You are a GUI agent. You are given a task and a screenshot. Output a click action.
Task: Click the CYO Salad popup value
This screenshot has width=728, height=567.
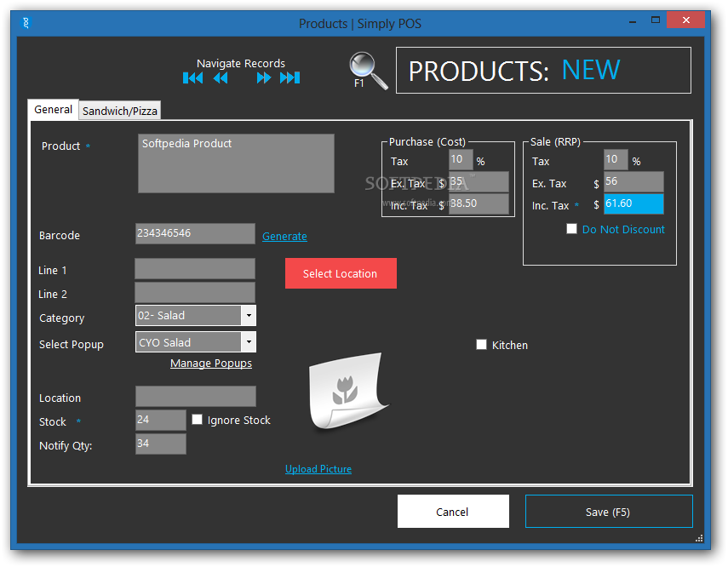tap(188, 342)
